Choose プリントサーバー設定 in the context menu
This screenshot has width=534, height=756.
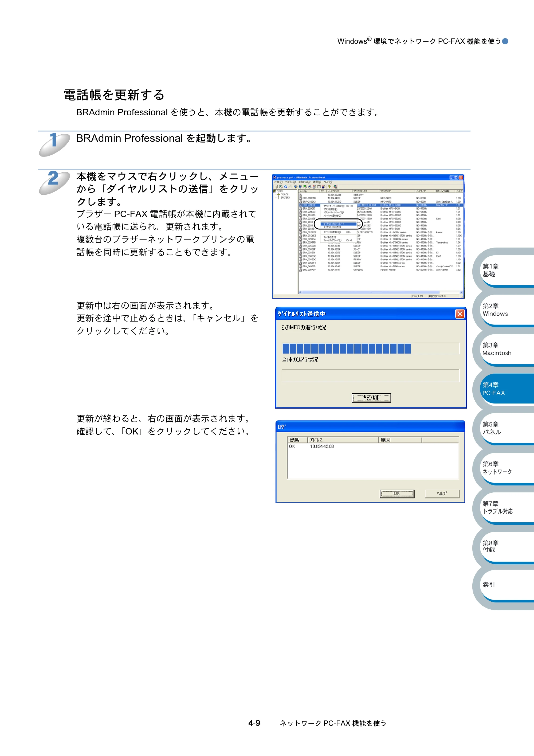pos(339,206)
